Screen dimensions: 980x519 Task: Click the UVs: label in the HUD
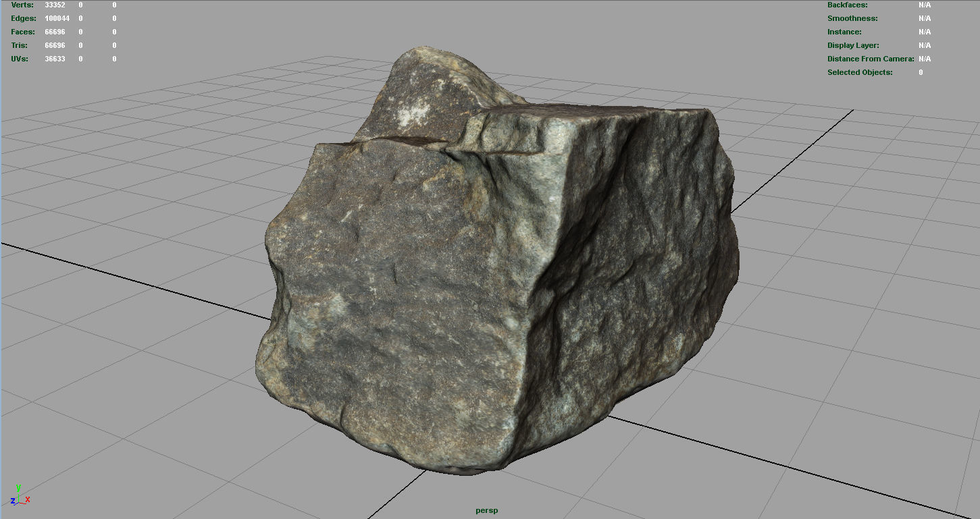pyautogui.click(x=20, y=59)
